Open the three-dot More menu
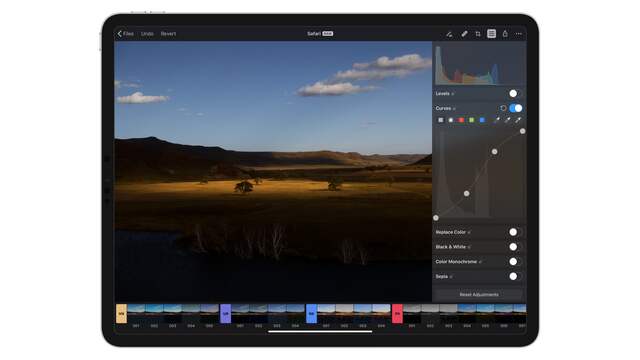The height and width of the screenshot is (360, 640). click(519, 34)
